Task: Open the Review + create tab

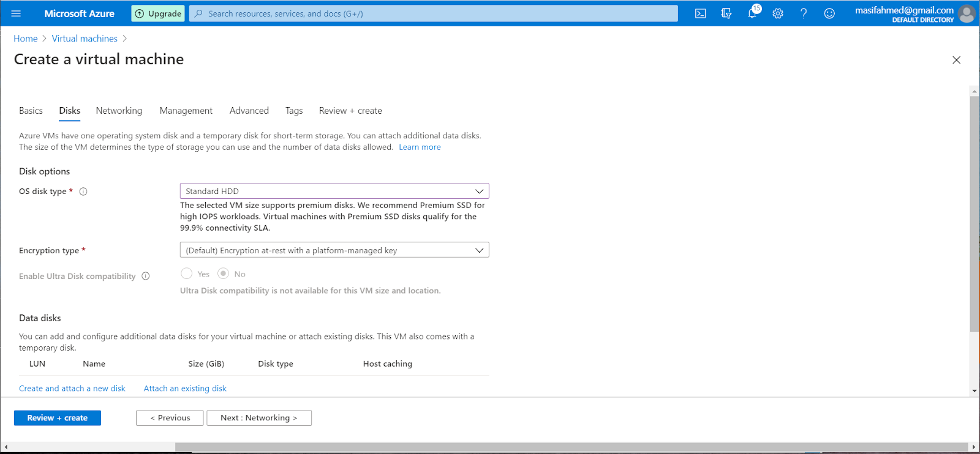Action: coord(350,111)
